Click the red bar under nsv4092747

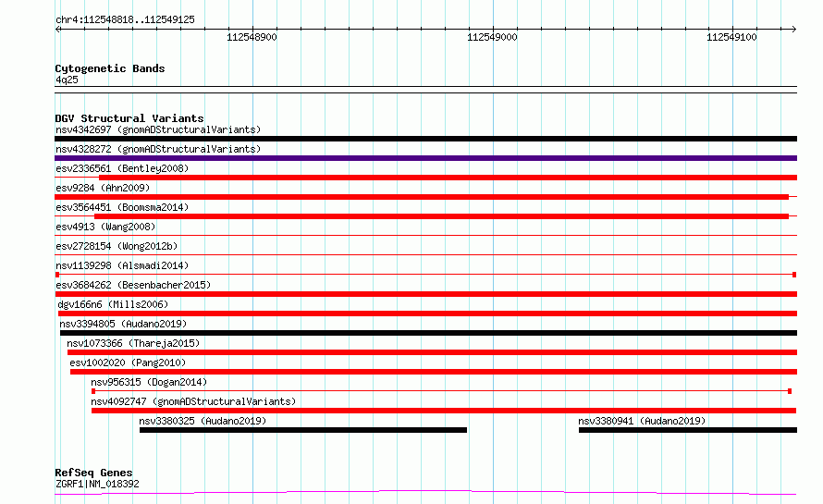tap(444, 411)
